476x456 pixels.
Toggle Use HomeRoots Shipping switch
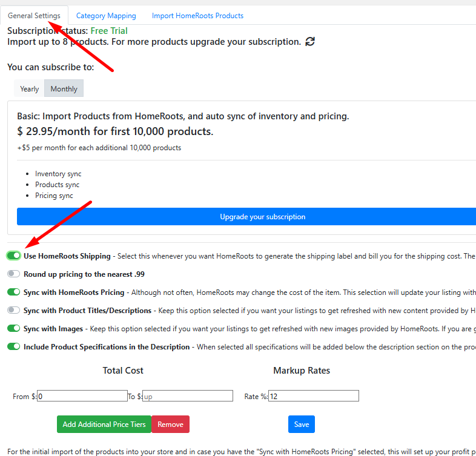[x=14, y=256]
